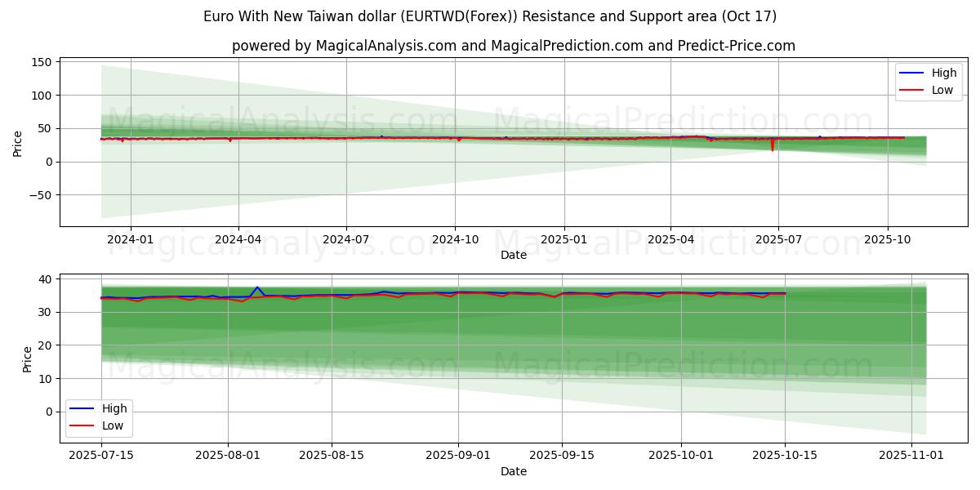Click the −50 price tick label
This screenshot has height=490, width=980.
(38, 195)
